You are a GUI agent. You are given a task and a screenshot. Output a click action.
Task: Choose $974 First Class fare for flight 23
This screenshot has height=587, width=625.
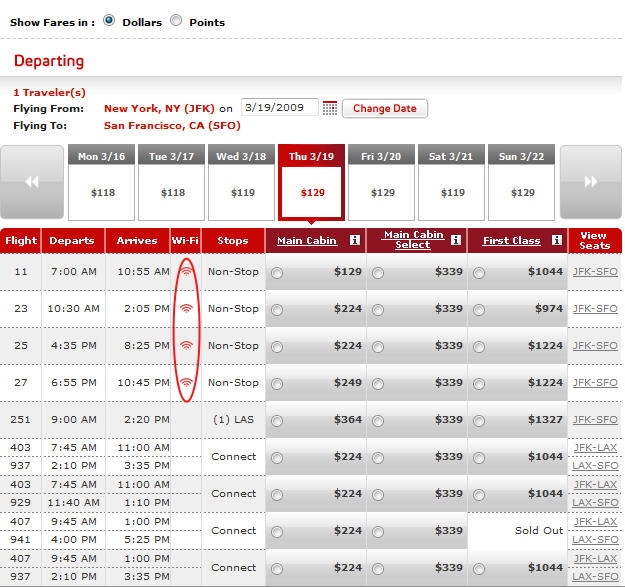478,310
